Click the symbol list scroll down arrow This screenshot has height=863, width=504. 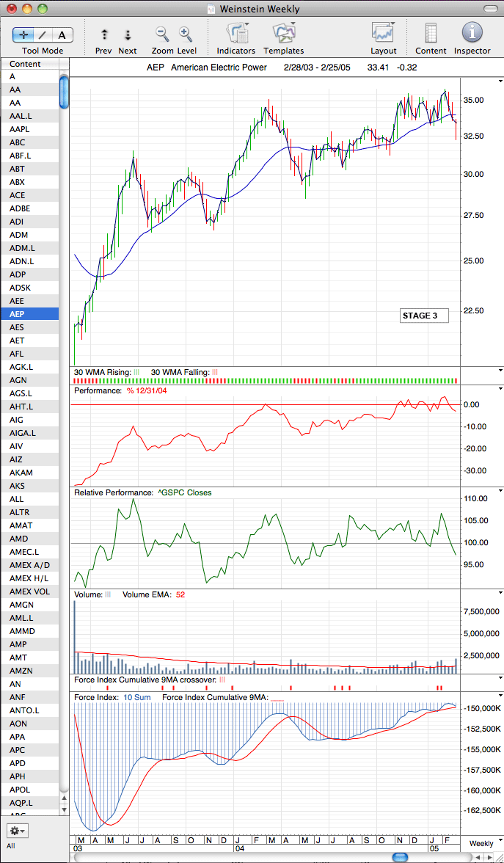click(64, 812)
